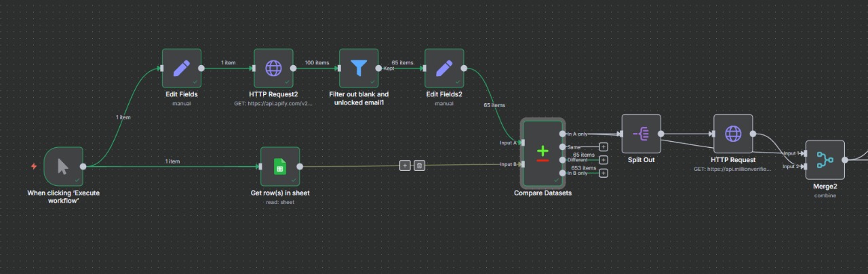Click the 'combine' subtitle under Merge2
Image resolution: width=868 pixels, height=274 pixels.
(x=825, y=195)
